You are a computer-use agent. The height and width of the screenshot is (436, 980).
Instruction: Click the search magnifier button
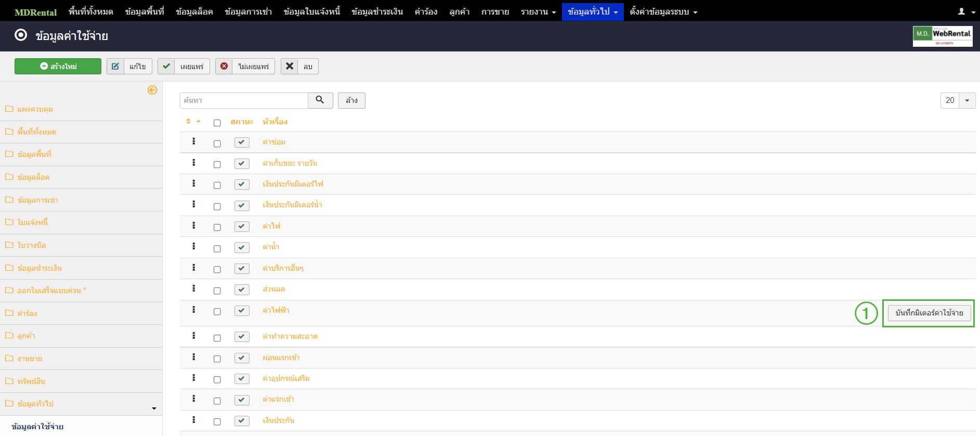320,100
